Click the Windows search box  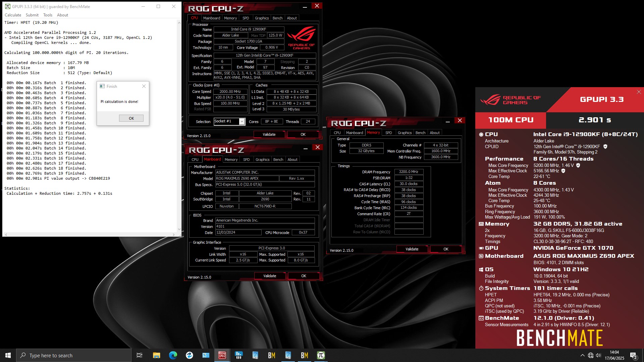[74, 355]
